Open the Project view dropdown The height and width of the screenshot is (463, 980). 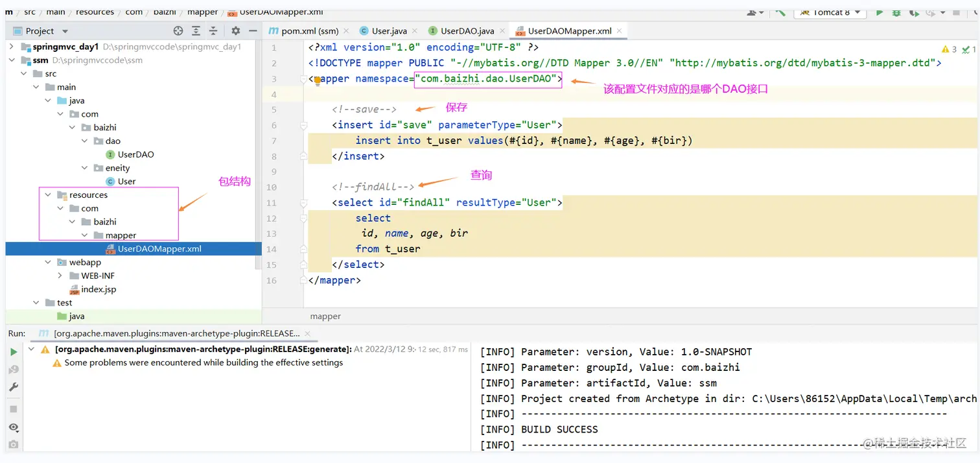[x=65, y=31]
